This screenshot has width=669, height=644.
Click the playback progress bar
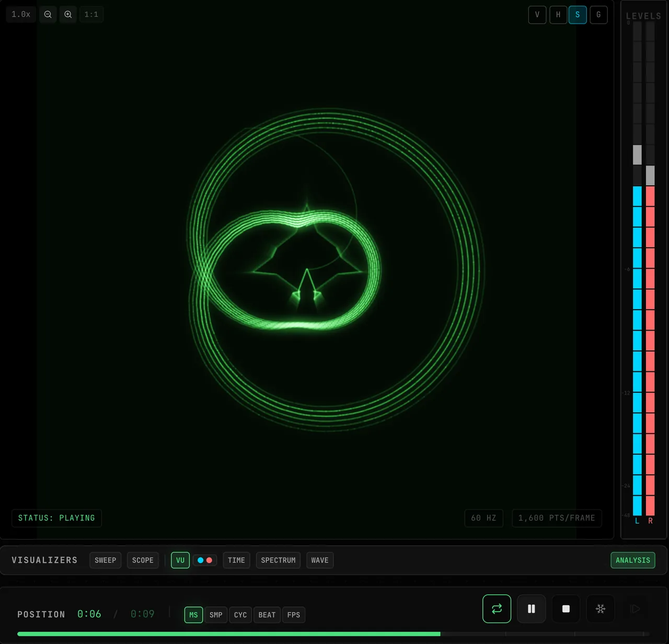[333, 634]
